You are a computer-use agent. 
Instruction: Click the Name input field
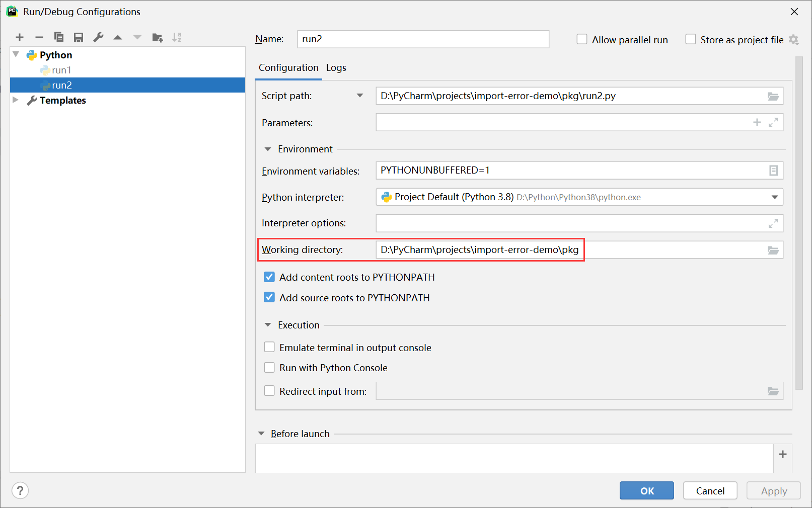tap(423, 39)
